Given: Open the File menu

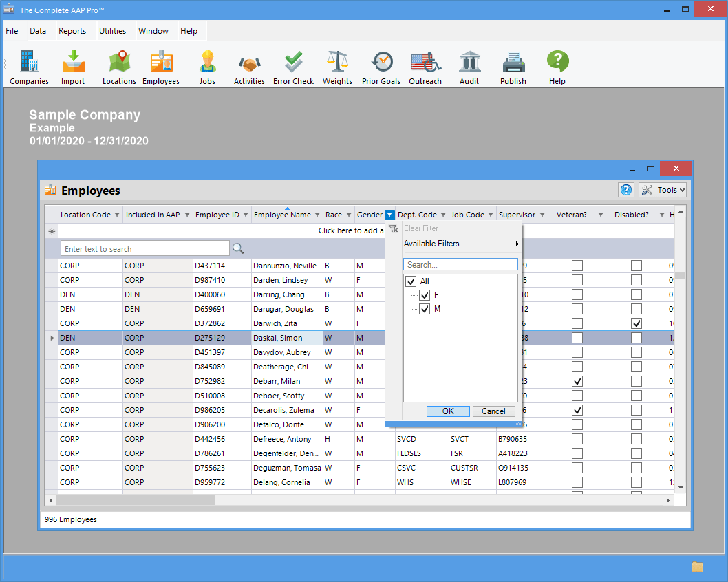Looking at the screenshot, I should (12, 31).
